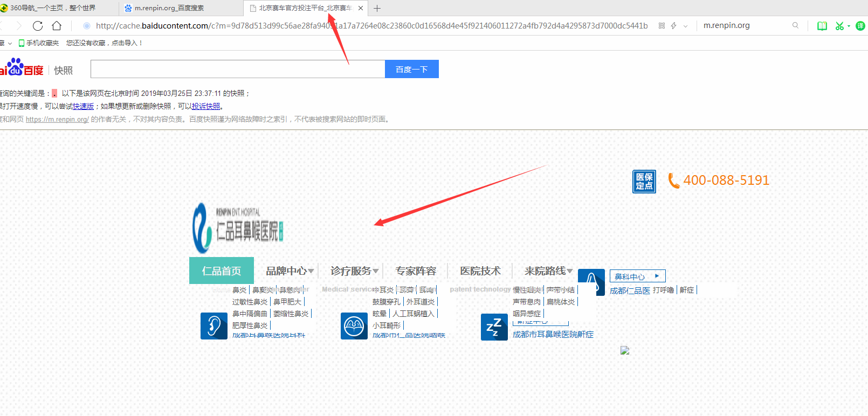
Task: Expand the favorites dropdown chevron
Action: point(9,43)
